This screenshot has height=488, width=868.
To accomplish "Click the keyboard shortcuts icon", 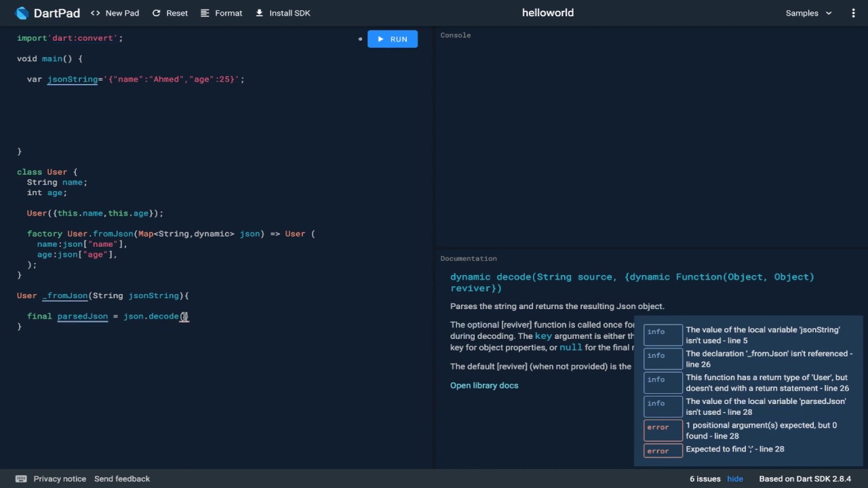I will tap(21, 479).
